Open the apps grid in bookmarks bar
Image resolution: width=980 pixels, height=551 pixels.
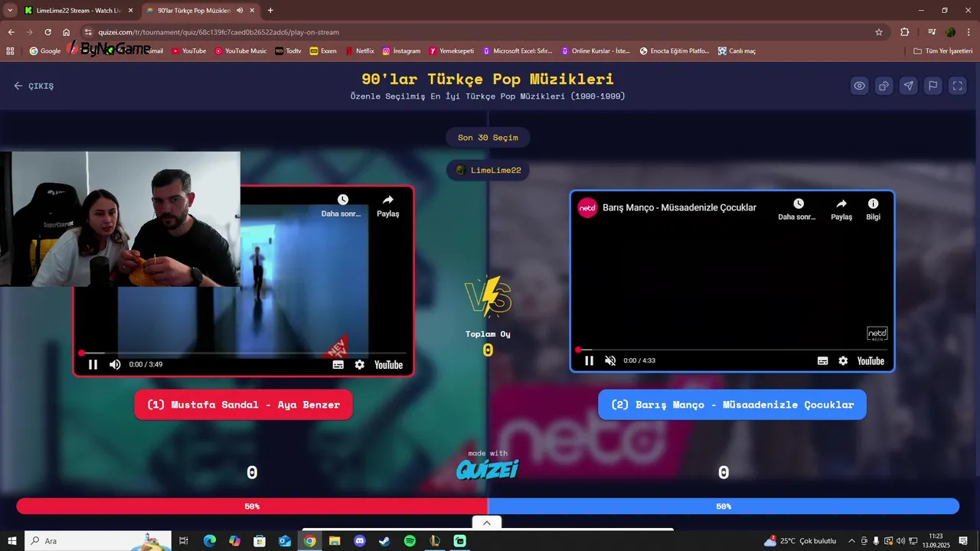point(10,51)
